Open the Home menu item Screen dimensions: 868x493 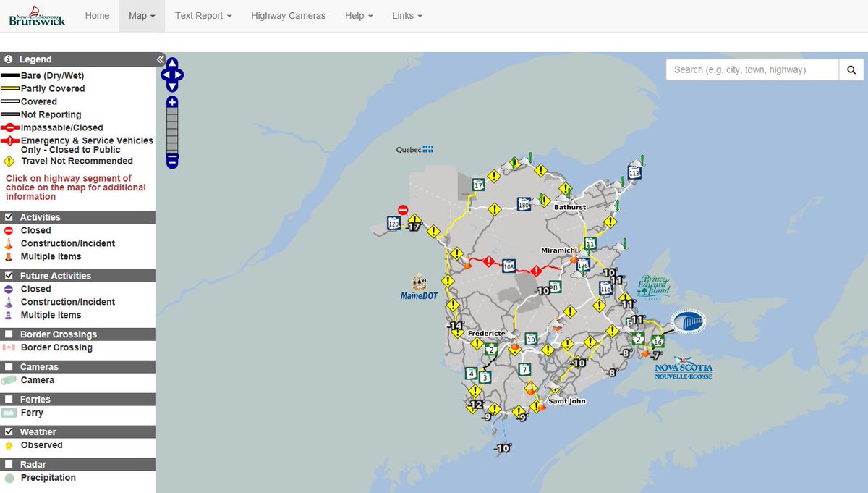click(97, 16)
